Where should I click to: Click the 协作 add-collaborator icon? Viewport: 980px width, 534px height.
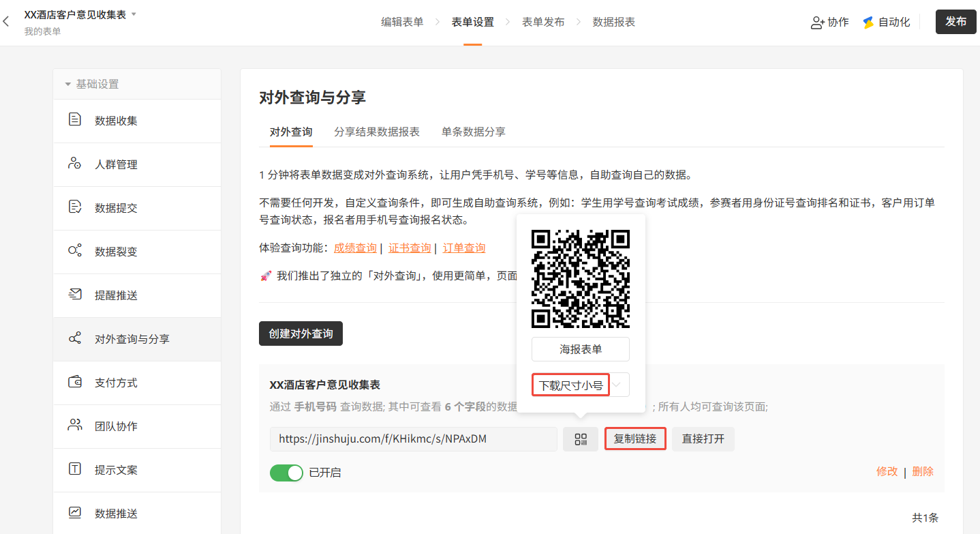pyautogui.click(x=818, y=23)
